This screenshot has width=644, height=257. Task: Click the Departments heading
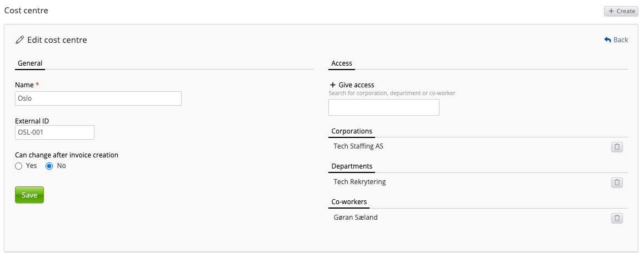[x=352, y=166]
